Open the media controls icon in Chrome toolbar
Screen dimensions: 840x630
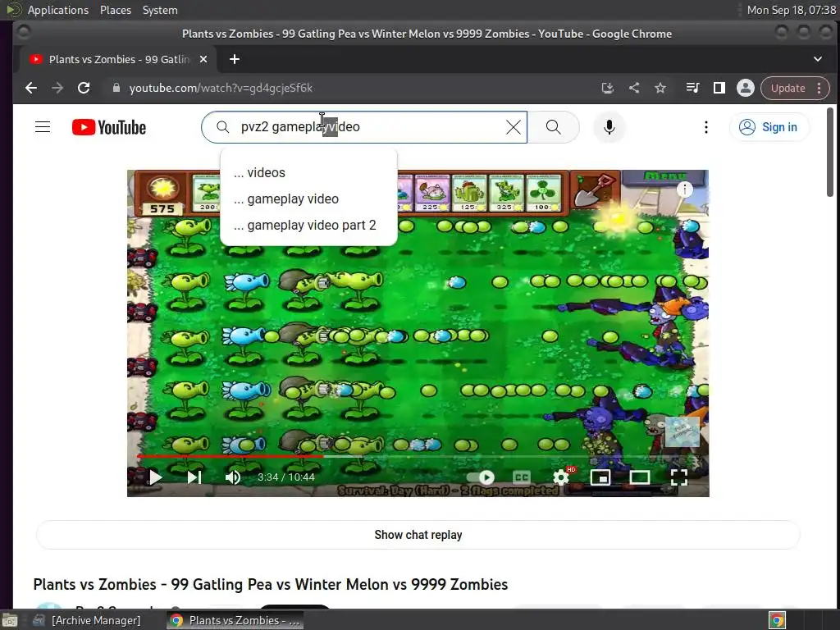(x=692, y=88)
